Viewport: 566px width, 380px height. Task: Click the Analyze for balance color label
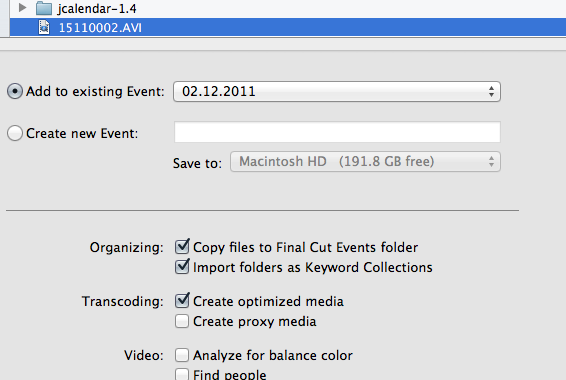tap(273, 355)
